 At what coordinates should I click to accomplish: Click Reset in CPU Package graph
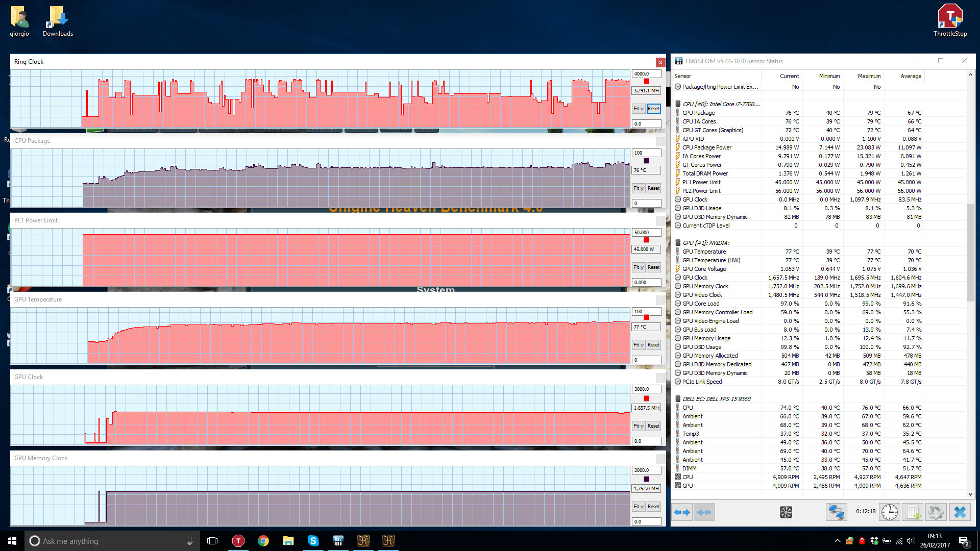653,188
